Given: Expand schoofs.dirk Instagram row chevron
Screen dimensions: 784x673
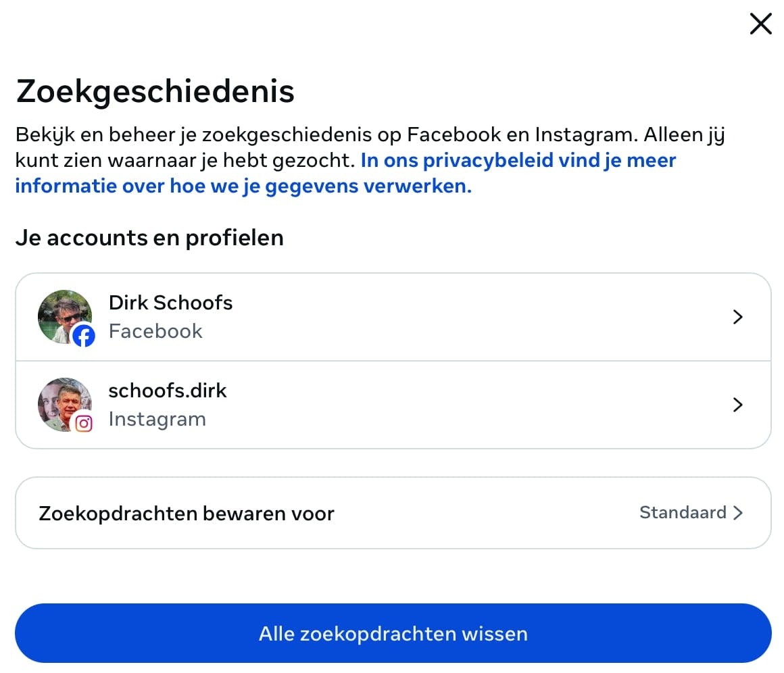Looking at the screenshot, I should 738,405.
